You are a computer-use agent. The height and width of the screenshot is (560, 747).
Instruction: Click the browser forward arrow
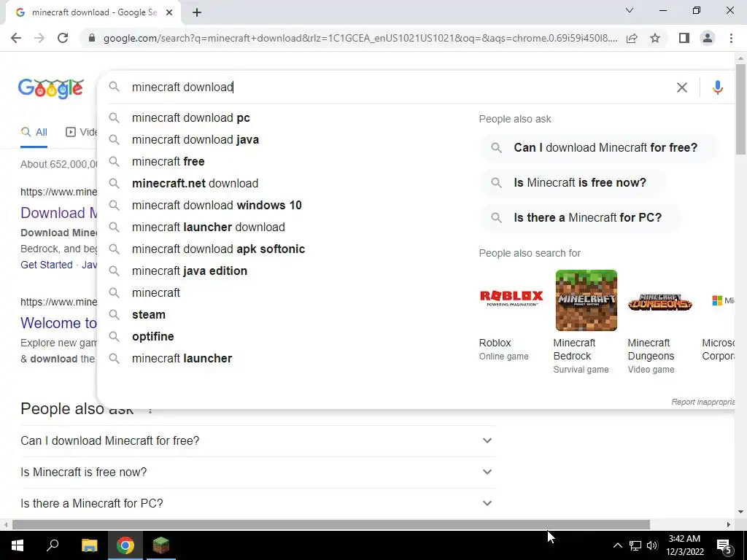39,38
